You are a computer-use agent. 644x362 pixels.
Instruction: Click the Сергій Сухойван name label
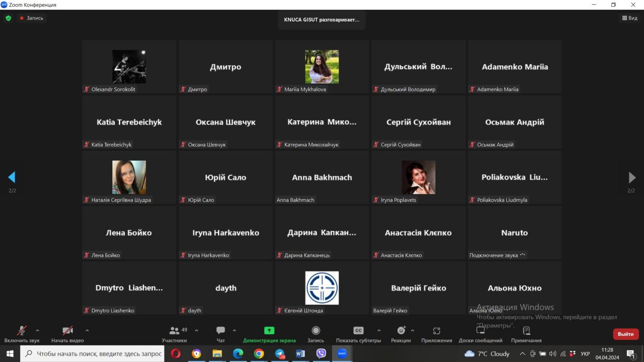(x=401, y=145)
